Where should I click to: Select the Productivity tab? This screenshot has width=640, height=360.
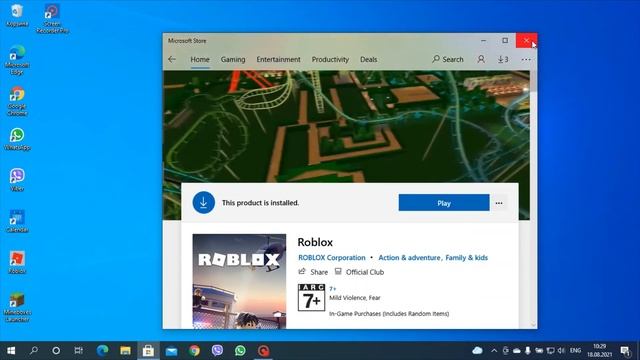[x=330, y=60]
